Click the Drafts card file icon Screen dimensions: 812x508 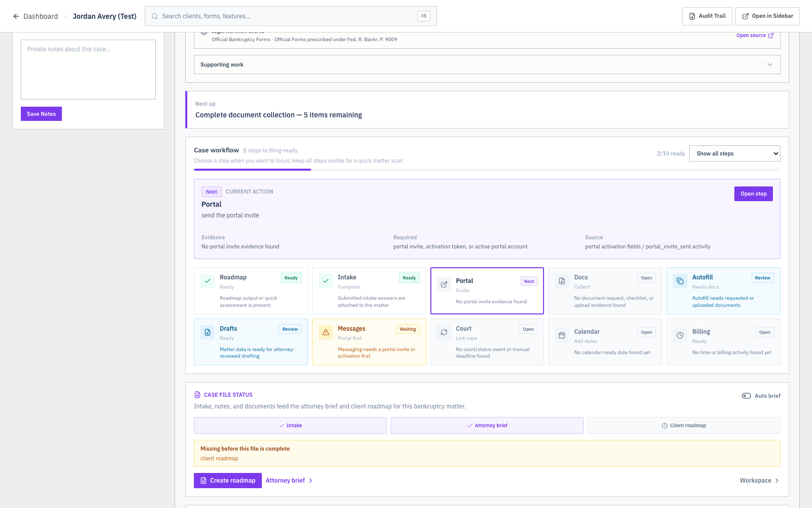(x=208, y=332)
